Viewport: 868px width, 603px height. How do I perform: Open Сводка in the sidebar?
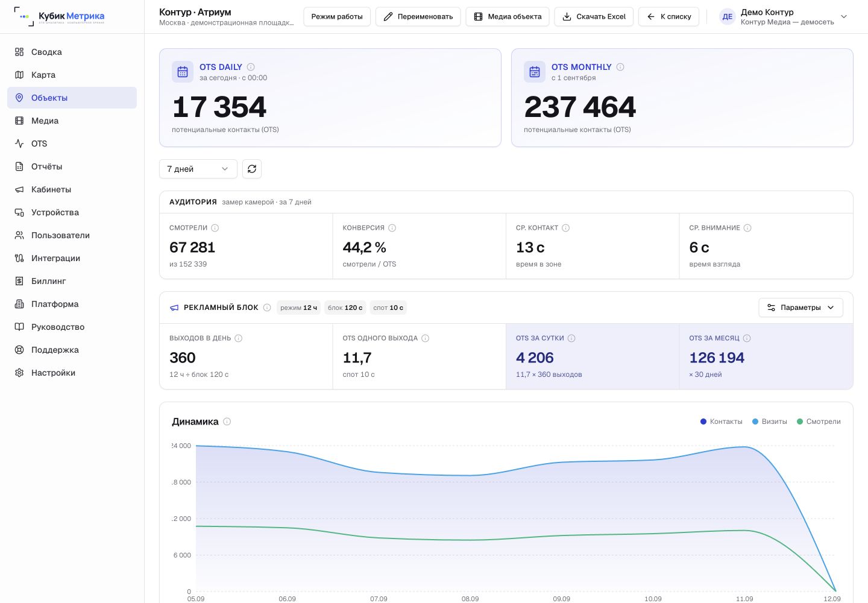point(72,52)
